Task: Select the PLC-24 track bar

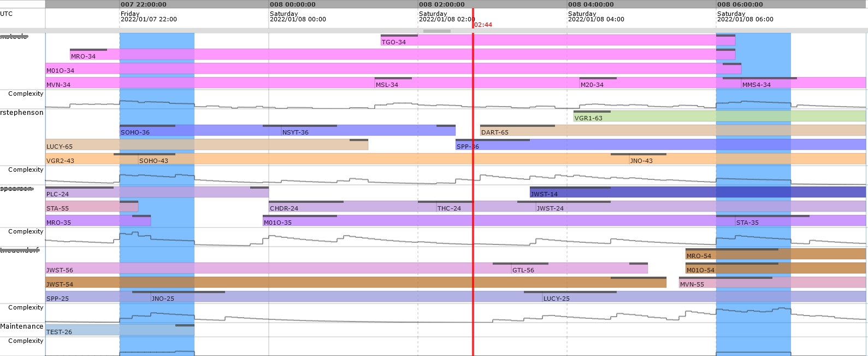Action: (x=157, y=192)
